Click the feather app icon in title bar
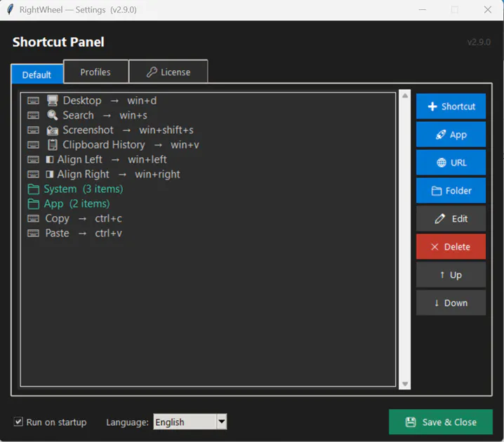 (x=10, y=10)
